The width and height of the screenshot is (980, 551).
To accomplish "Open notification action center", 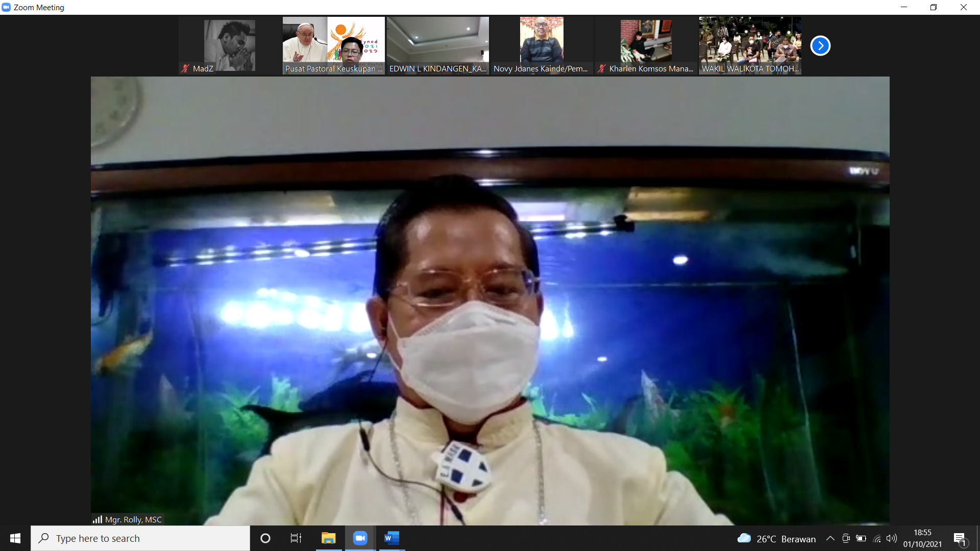I will [x=960, y=539].
